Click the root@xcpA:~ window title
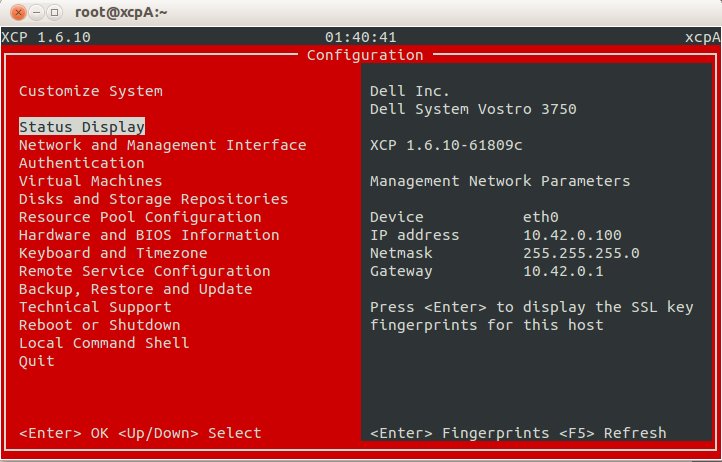 coord(121,12)
